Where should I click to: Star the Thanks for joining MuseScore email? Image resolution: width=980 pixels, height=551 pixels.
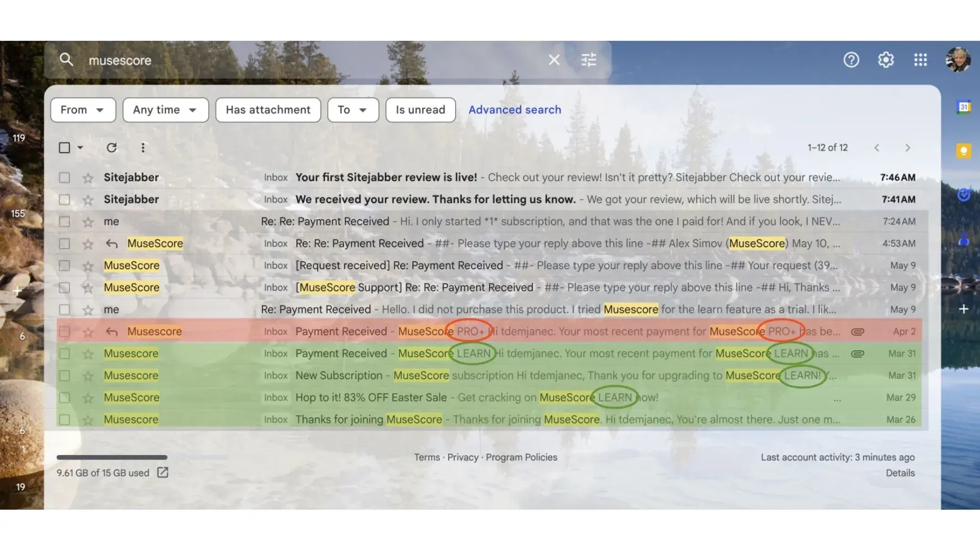click(88, 420)
